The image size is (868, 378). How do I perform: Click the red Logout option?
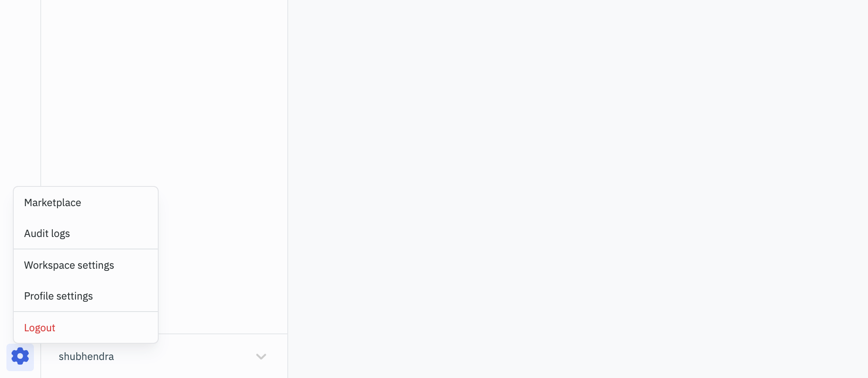pyautogui.click(x=40, y=328)
